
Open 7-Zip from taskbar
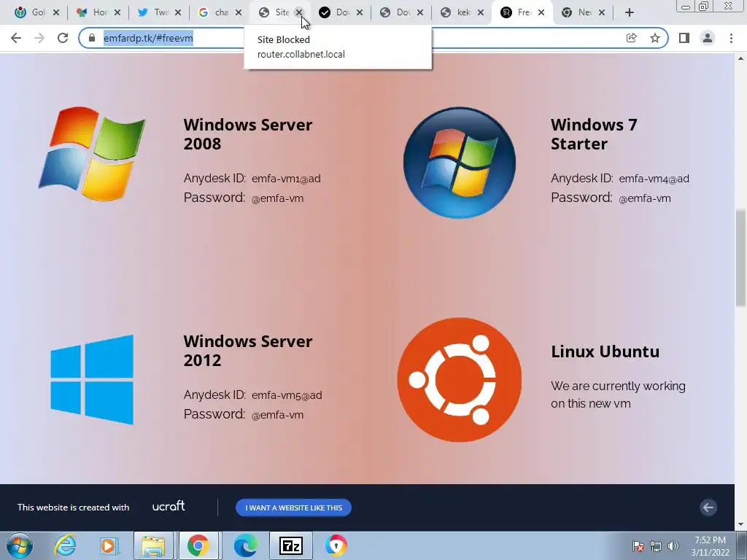tap(291, 545)
